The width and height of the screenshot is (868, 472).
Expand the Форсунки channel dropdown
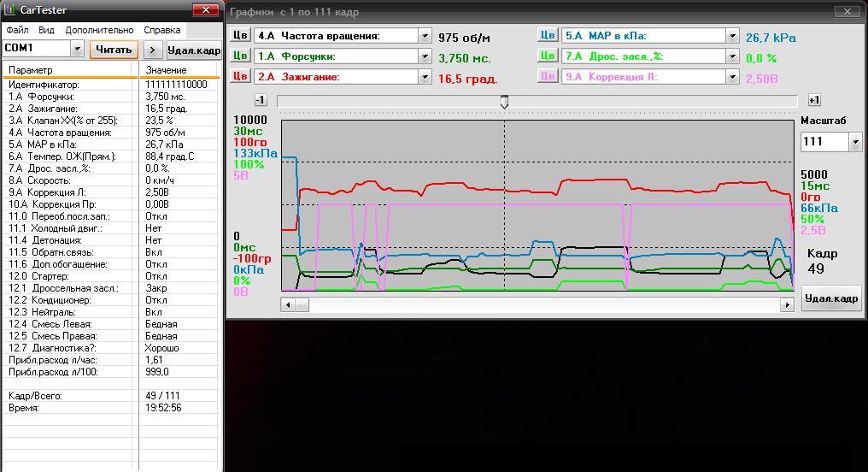(425, 56)
